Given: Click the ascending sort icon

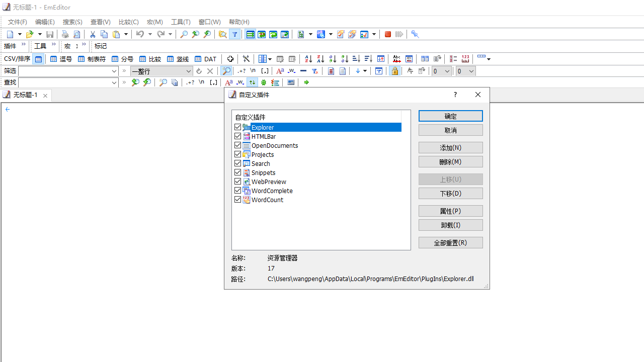Looking at the screenshot, I should (308, 59).
